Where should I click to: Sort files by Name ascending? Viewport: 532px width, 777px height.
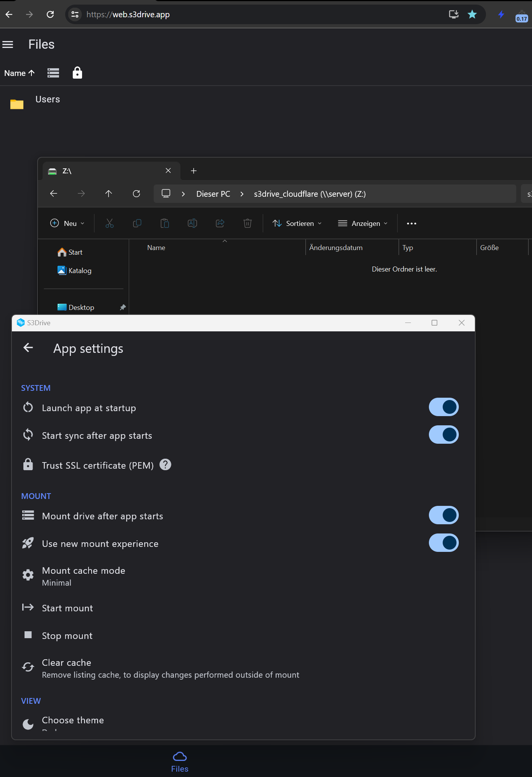coord(20,73)
